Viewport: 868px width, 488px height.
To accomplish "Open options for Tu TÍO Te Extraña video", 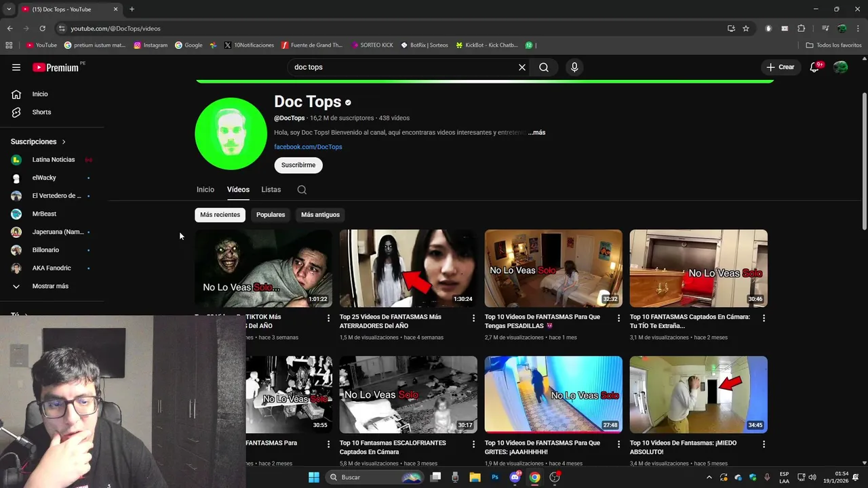I will [x=764, y=318].
